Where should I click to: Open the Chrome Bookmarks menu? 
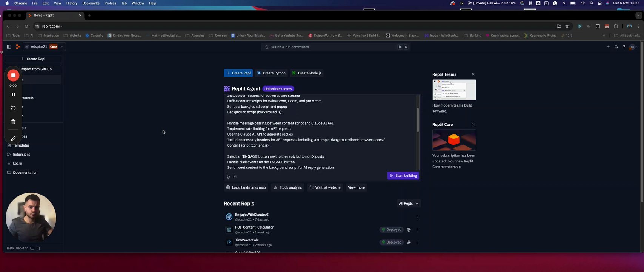(91, 3)
